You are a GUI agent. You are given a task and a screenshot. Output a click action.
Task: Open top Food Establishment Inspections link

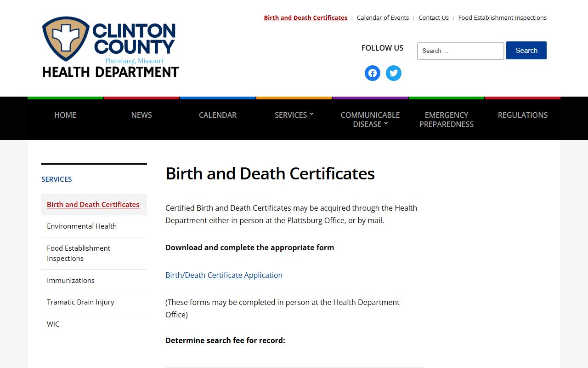(503, 18)
